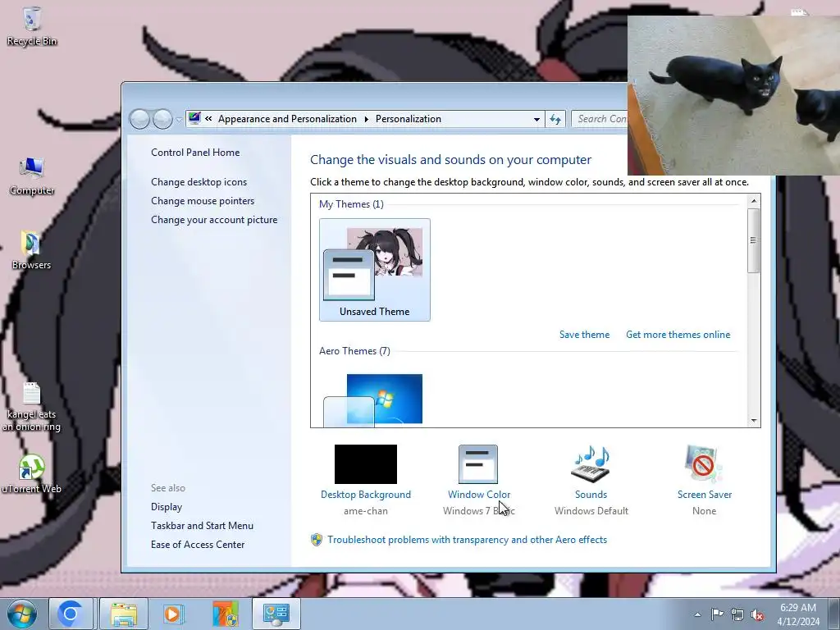Select the Windows 7 Aero theme thumbnail
This screenshot has height=630, width=840.
(x=373, y=399)
